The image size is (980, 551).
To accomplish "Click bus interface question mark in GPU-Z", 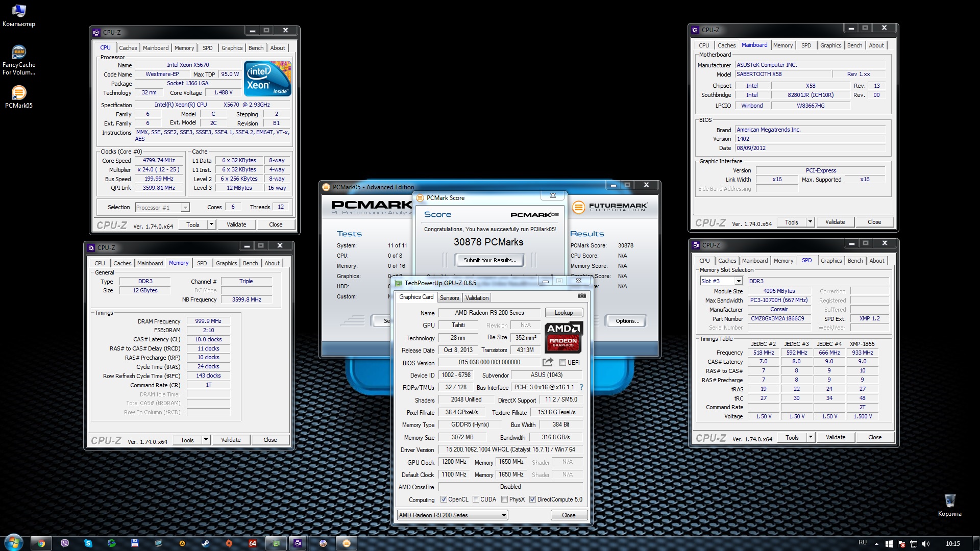I will click(581, 388).
